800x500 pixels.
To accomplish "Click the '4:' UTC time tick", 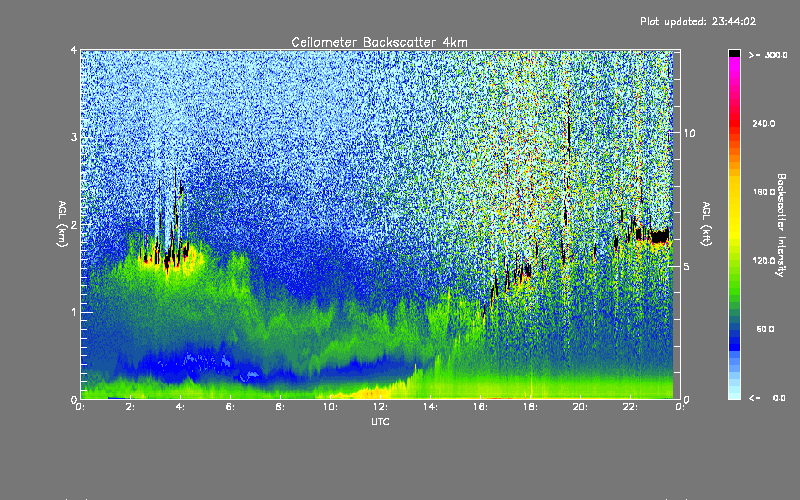I will (x=181, y=407).
